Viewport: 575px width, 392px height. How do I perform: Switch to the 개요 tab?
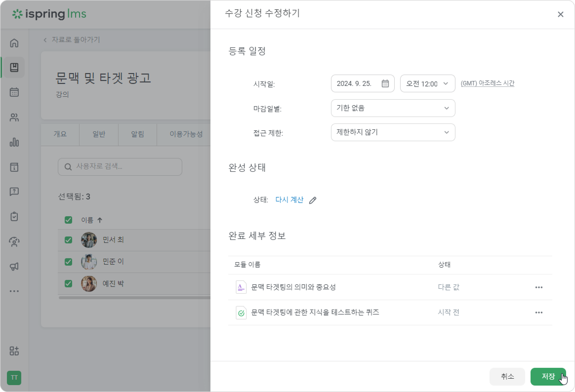coord(60,134)
